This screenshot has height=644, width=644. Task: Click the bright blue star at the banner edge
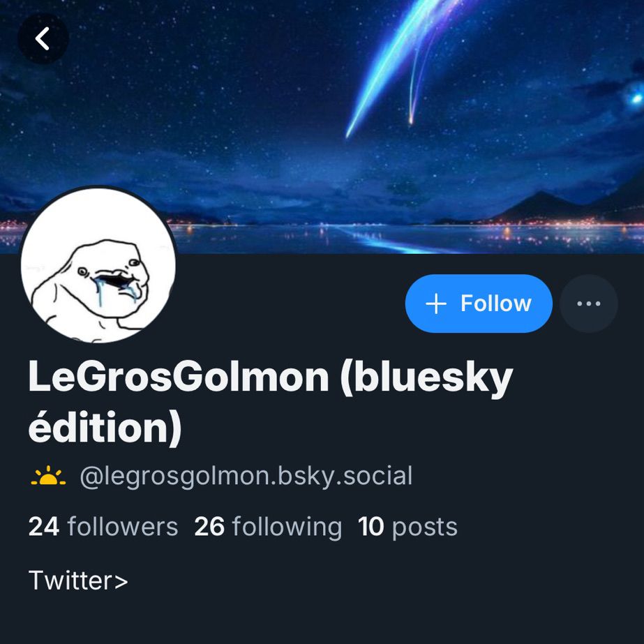tap(636, 98)
